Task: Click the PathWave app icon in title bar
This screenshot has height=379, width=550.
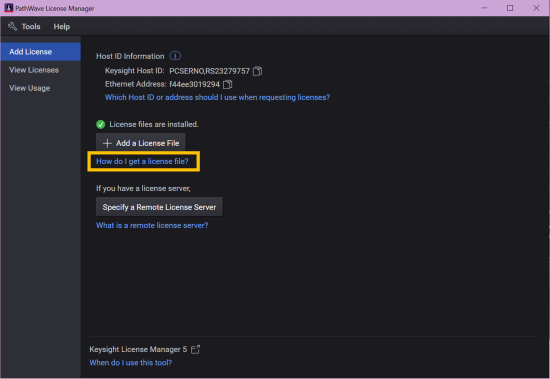Action: (x=9, y=8)
